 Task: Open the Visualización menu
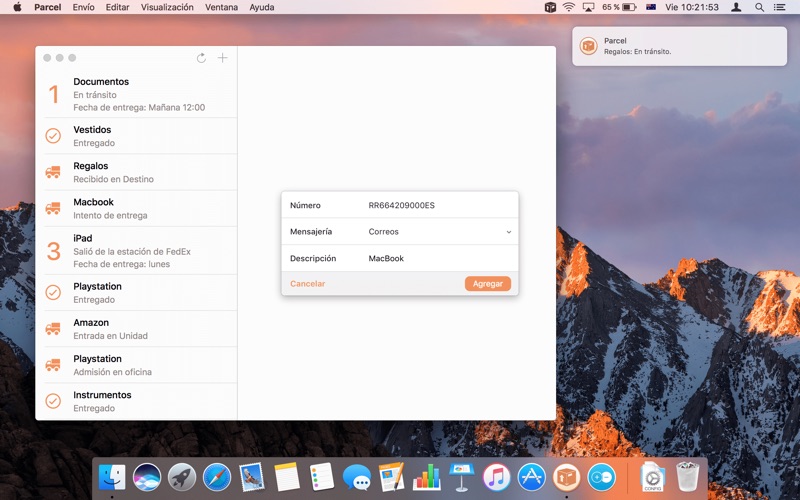(x=167, y=7)
